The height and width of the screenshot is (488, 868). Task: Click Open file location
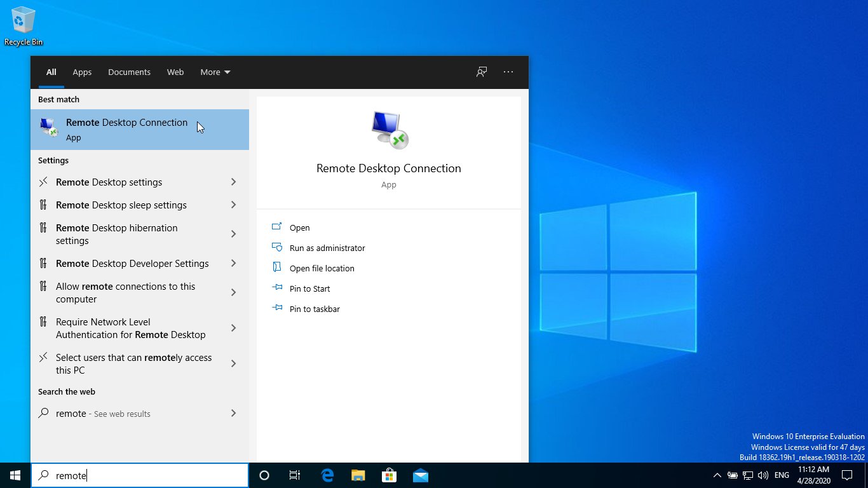[322, 268]
